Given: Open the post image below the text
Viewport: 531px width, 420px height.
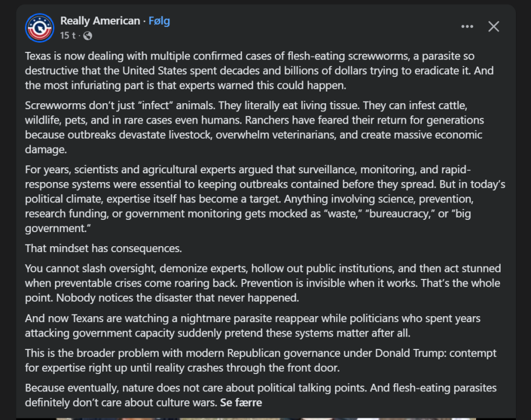Looking at the screenshot, I should (266, 419).
